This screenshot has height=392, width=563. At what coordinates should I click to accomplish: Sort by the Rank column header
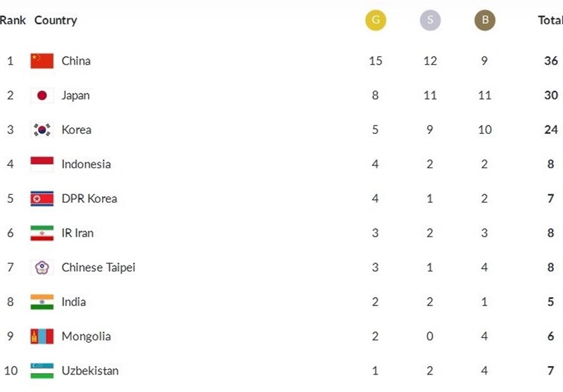tap(13, 20)
